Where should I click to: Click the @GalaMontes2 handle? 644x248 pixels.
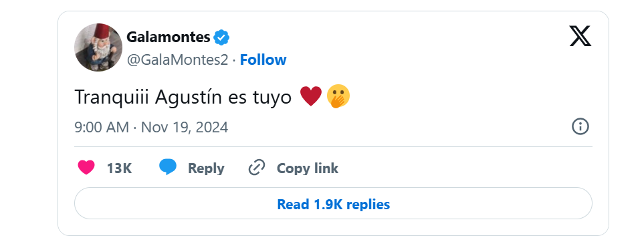(x=177, y=60)
